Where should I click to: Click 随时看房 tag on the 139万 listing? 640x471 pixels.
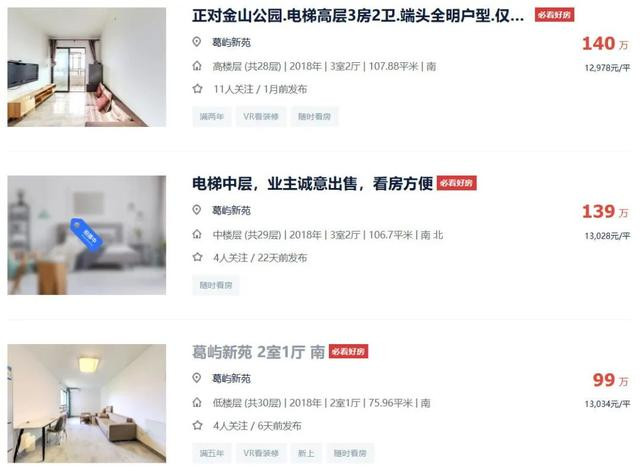point(216,285)
